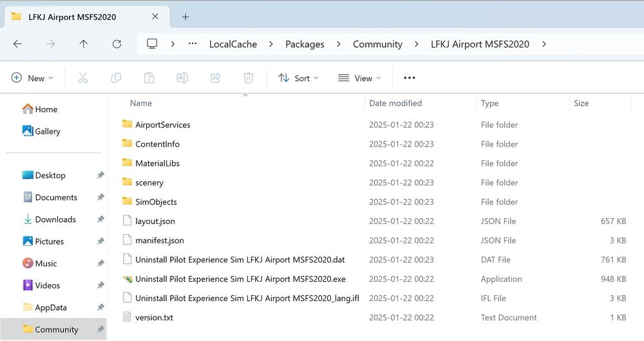The width and height of the screenshot is (644, 341).
Task: Unpin icon next to Documents
Action: click(100, 198)
